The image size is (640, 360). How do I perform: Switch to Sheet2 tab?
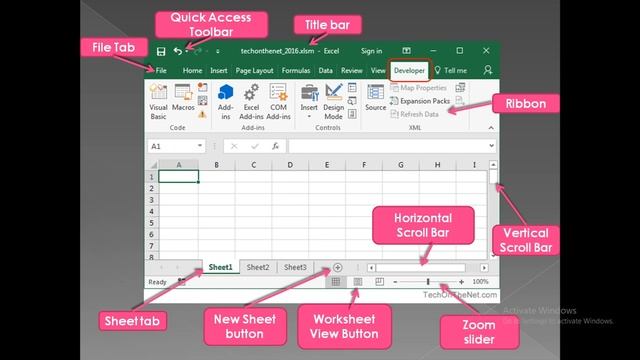(258, 267)
